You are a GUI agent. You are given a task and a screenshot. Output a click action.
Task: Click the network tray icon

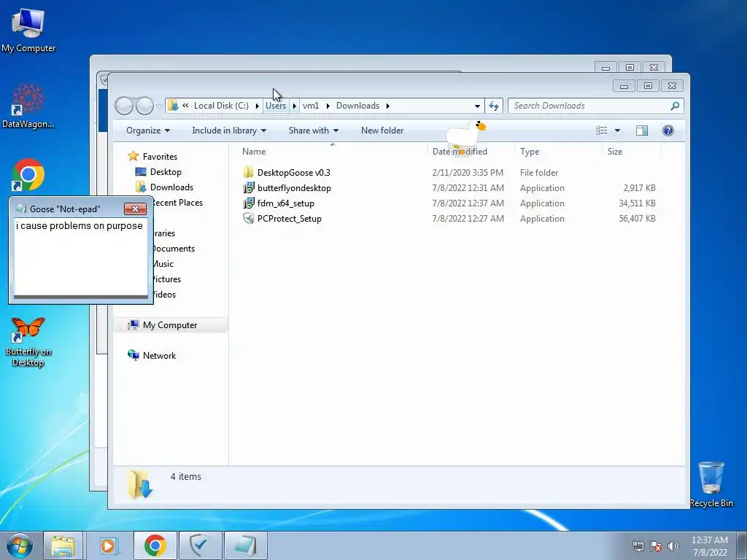tap(638, 546)
